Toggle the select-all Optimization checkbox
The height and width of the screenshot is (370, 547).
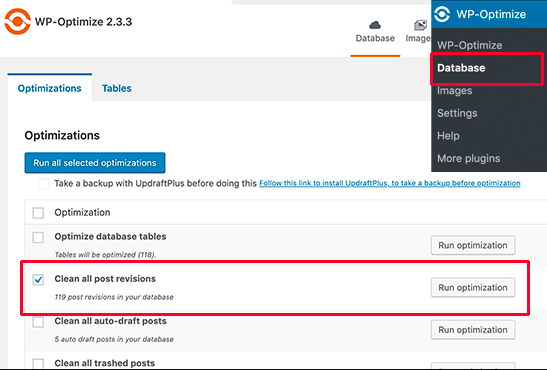tap(38, 213)
